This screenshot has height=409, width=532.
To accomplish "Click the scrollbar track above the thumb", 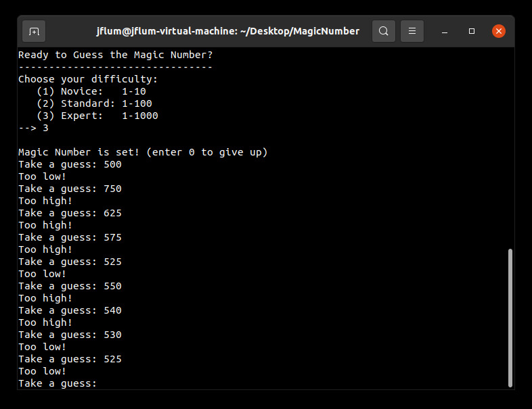I will click(510, 149).
